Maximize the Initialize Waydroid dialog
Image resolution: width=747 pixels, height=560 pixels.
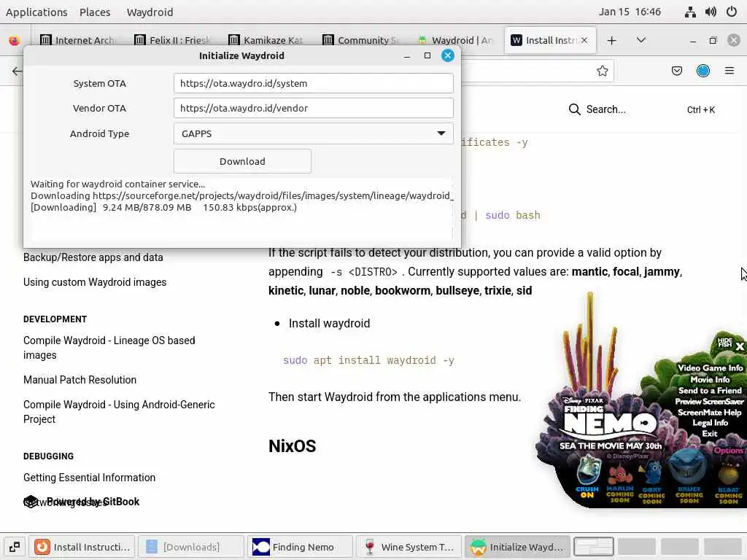click(x=427, y=55)
